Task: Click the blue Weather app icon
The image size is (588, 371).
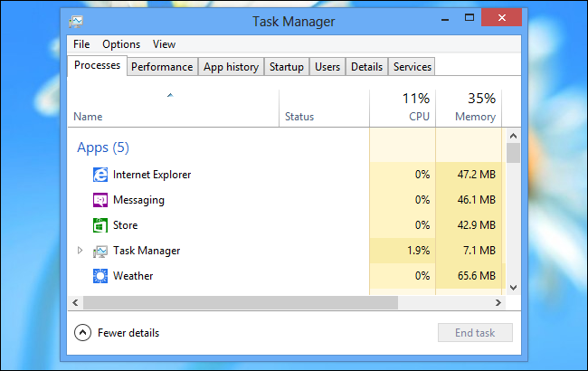Action: [100, 276]
